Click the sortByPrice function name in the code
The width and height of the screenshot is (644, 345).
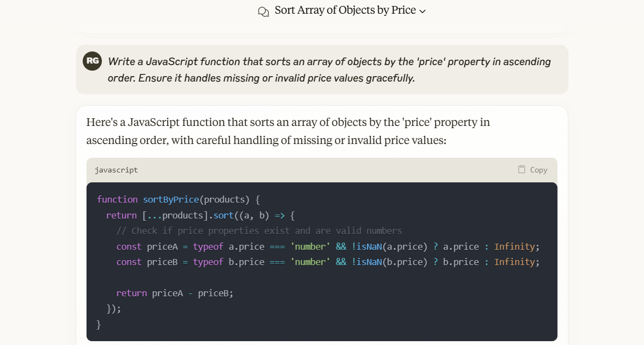170,199
